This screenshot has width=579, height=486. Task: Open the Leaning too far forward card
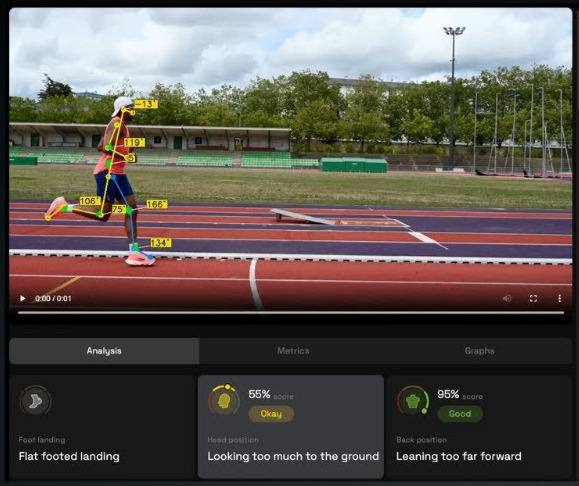click(479, 427)
